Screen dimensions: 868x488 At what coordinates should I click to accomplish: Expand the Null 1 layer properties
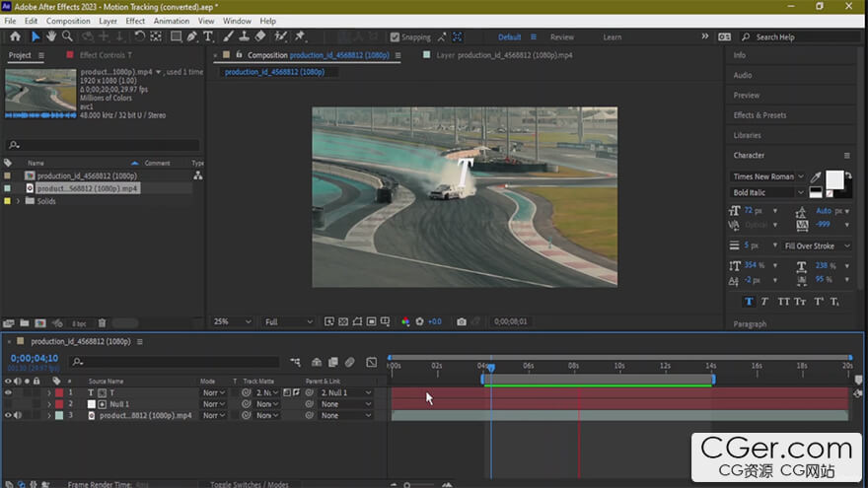(x=48, y=404)
